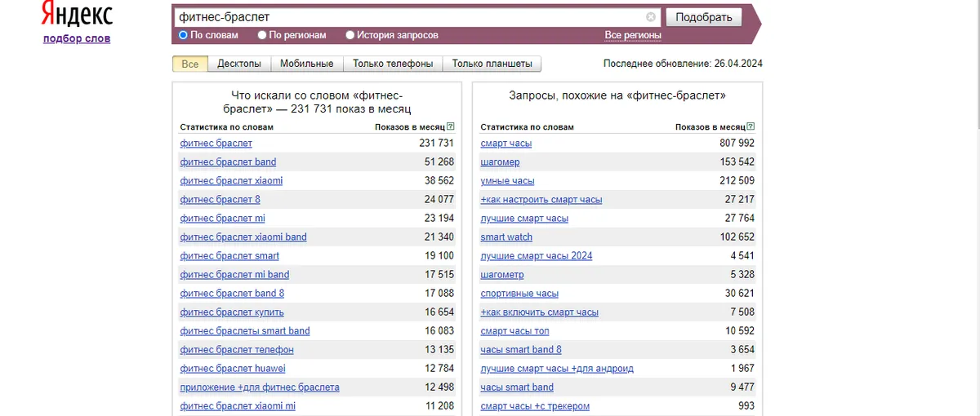This screenshot has height=416, width=980.
Task: Open the 'фитнес браслет xiaomi band' link
Action: 243,237
